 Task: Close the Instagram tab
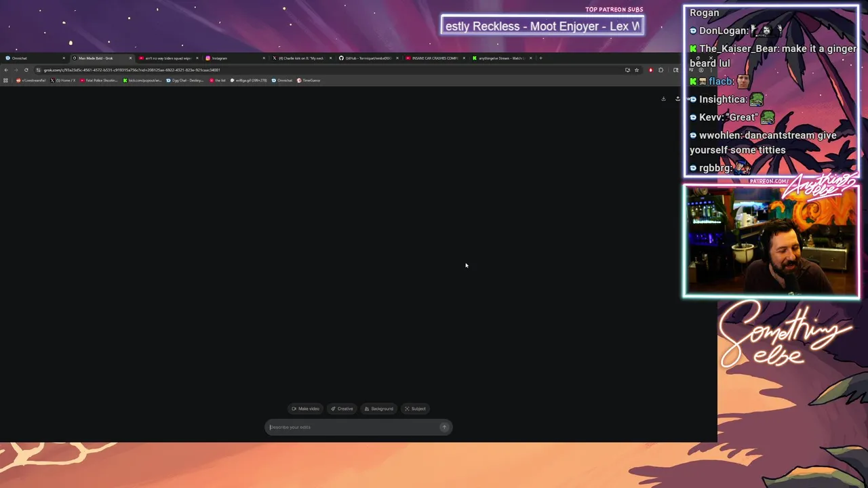264,58
